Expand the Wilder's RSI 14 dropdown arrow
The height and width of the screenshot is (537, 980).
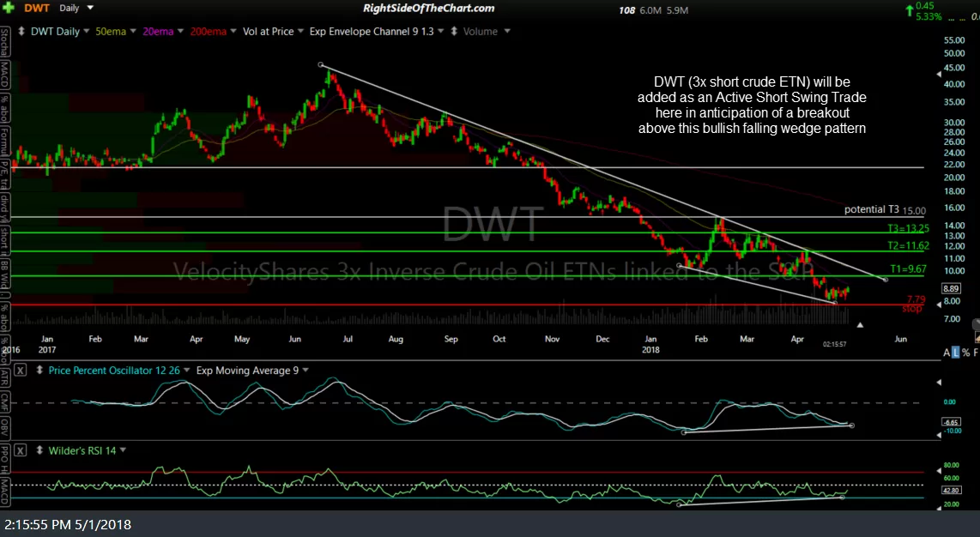(x=123, y=450)
